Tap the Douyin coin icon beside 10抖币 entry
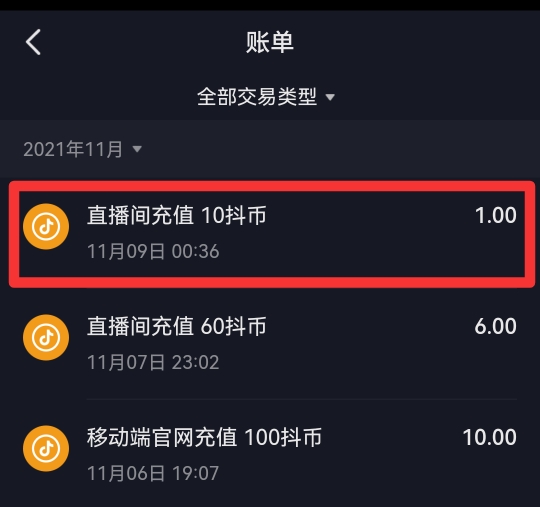 tap(46, 227)
